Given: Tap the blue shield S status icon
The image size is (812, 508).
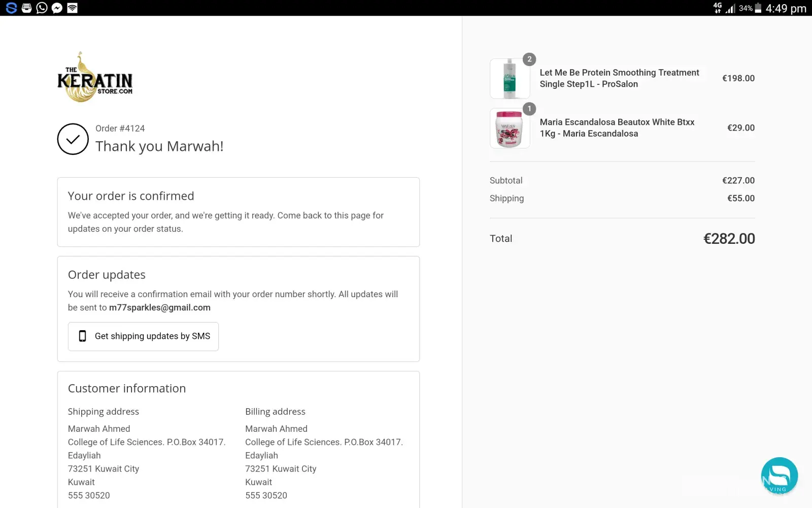Looking at the screenshot, I should click(11, 8).
